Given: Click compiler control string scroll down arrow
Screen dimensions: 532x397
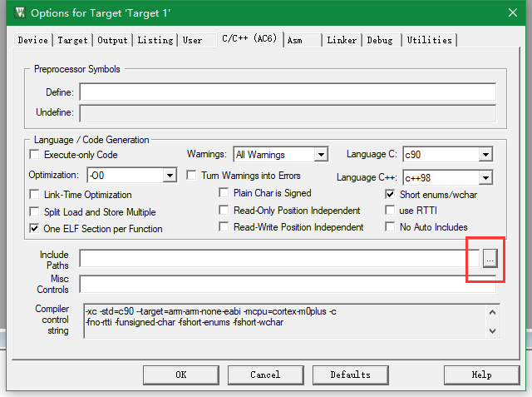Looking at the screenshot, I should pos(493,330).
